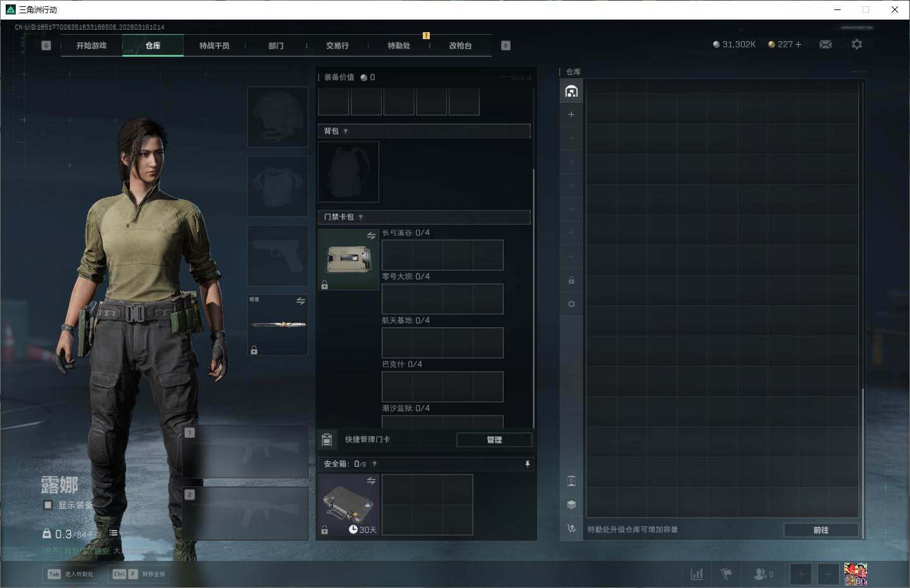The image size is (910, 588).
Task: Click the portrait icon in the 仓库 sidebar
Action: pyautogui.click(x=571, y=481)
